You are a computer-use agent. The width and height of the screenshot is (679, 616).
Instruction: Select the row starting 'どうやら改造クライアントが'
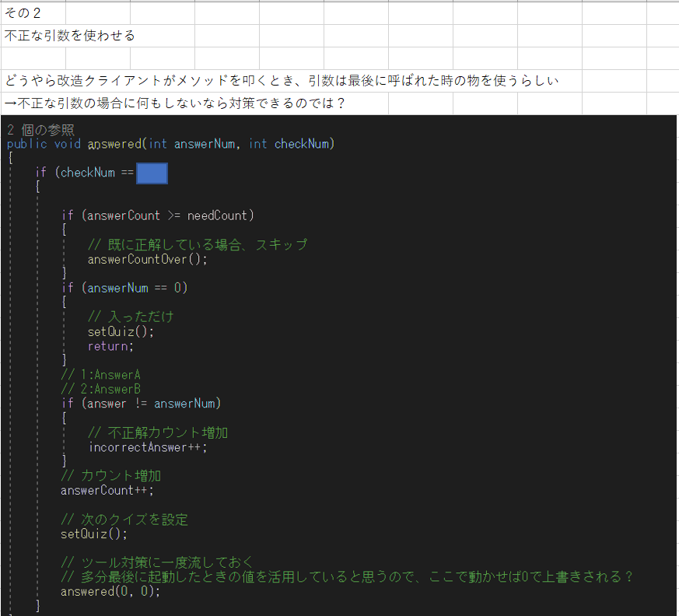(x=282, y=81)
